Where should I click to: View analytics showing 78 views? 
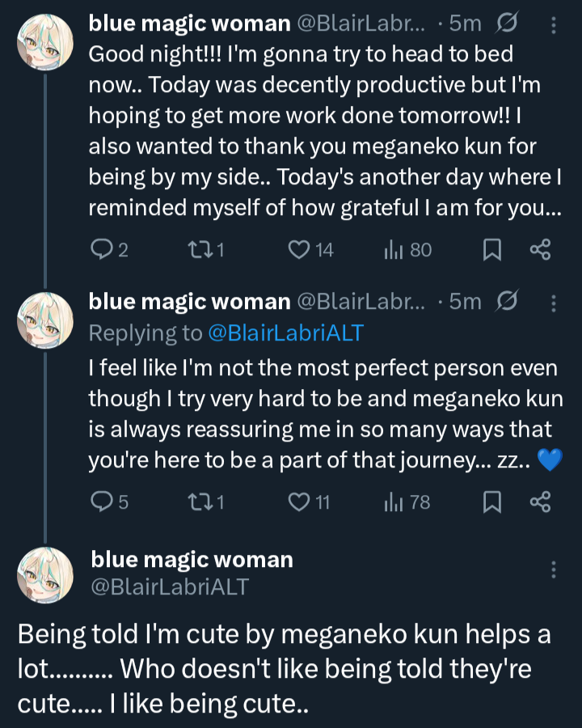pyautogui.click(x=394, y=502)
